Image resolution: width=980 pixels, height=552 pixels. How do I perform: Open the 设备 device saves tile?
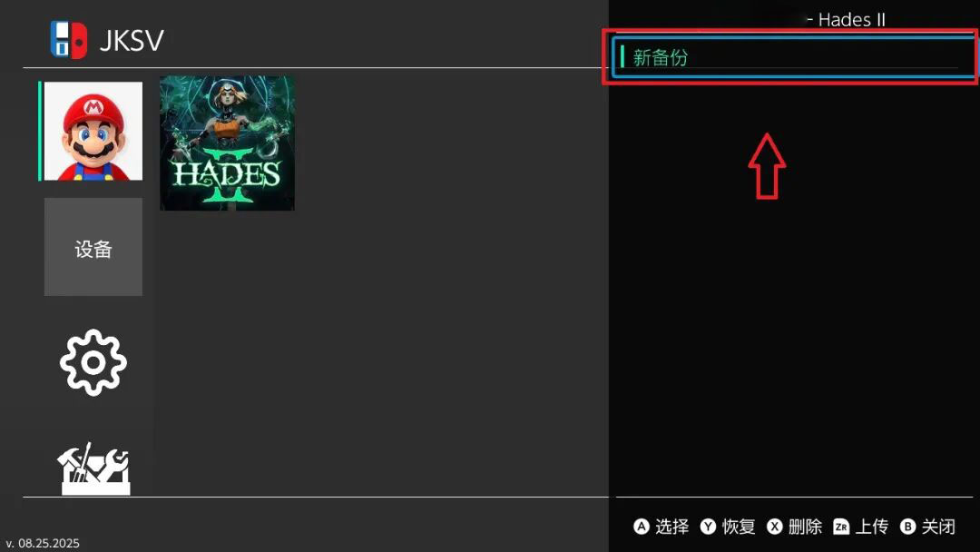click(93, 247)
